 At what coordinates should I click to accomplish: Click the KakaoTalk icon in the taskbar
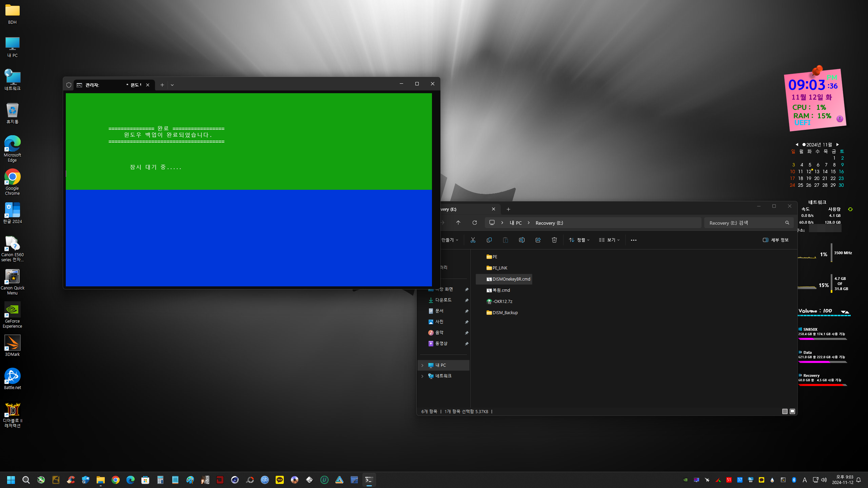279,480
